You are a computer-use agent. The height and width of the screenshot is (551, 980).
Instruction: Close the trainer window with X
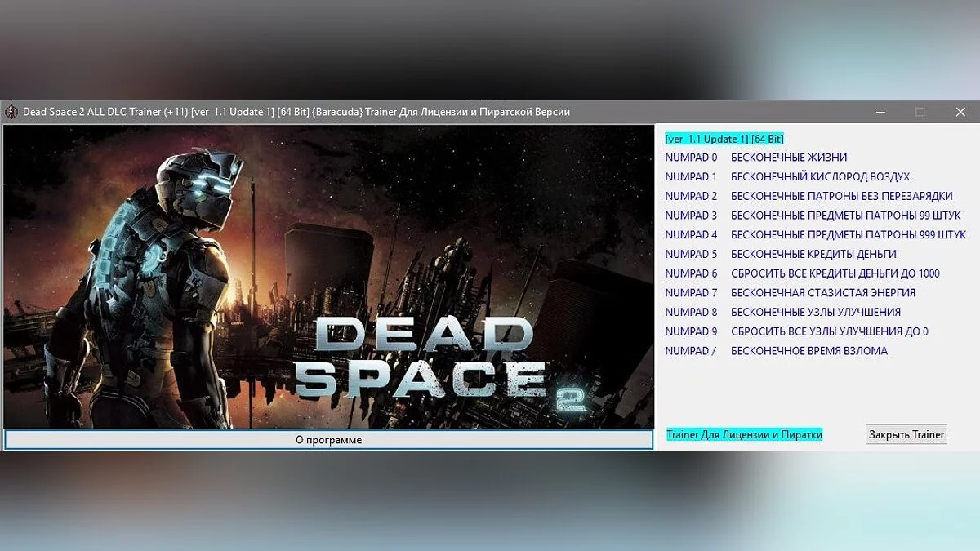click(x=960, y=112)
